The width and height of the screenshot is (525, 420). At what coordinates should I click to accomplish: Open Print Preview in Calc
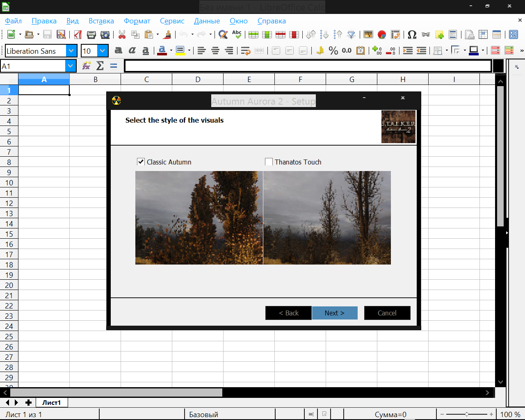pos(105,34)
